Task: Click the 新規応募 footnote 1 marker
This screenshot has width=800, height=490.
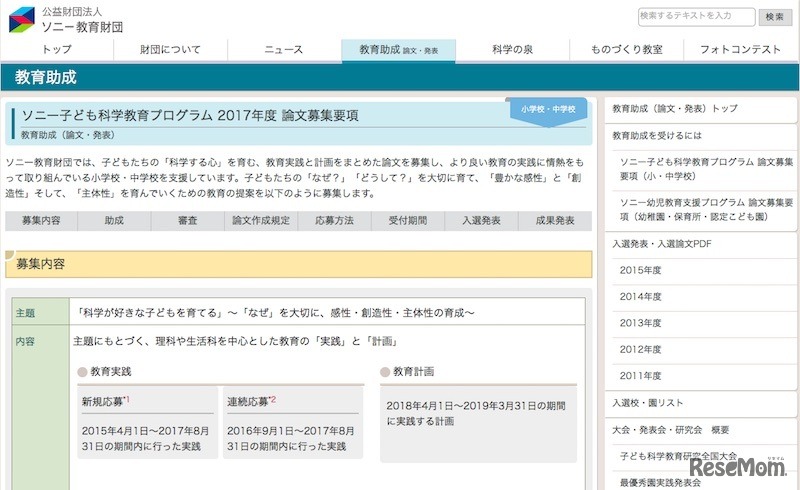Action: point(127,400)
